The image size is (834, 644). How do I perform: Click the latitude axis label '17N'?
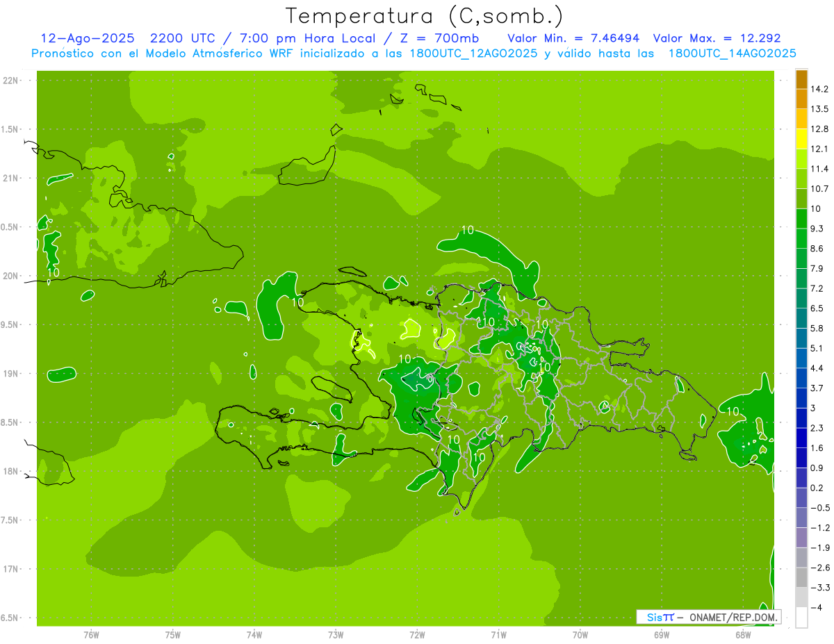tap(12, 569)
